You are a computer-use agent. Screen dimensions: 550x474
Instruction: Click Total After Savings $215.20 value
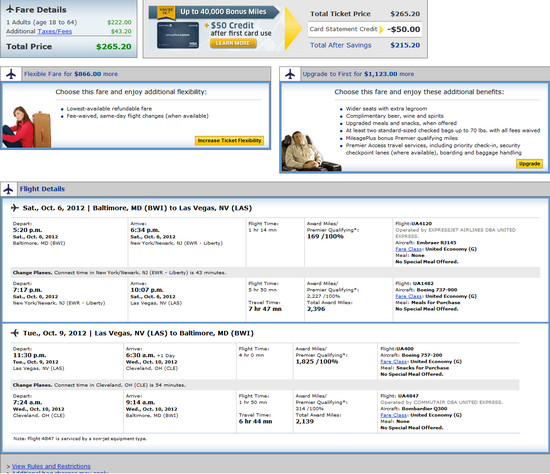click(x=405, y=45)
